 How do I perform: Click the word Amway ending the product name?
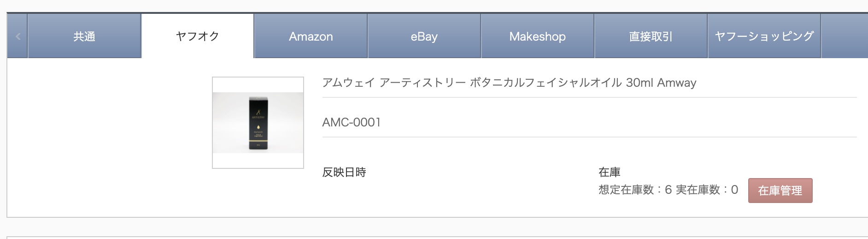(x=677, y=83)
